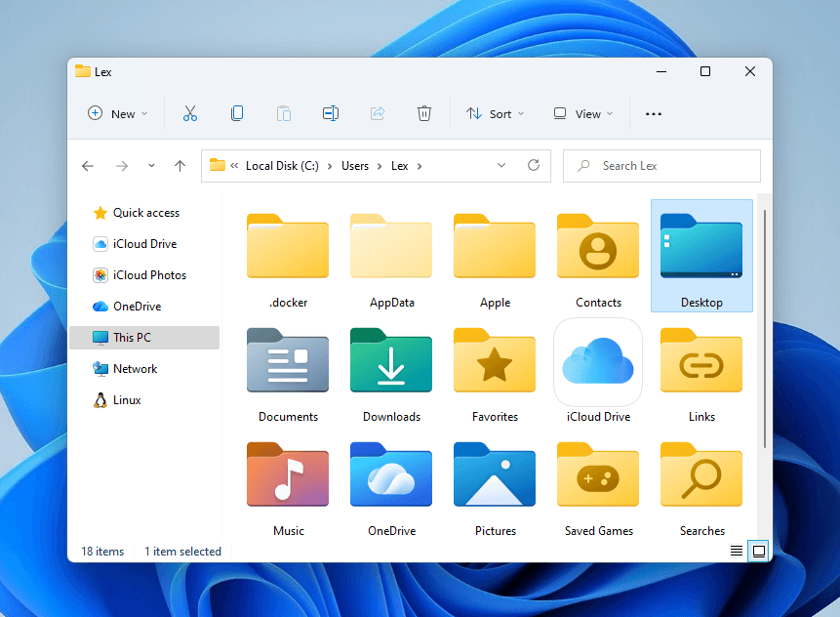Image resolution: width=840 pixels, height=617 pixels.
Task: Click the Search Lex field
Action: pos(661,166)
